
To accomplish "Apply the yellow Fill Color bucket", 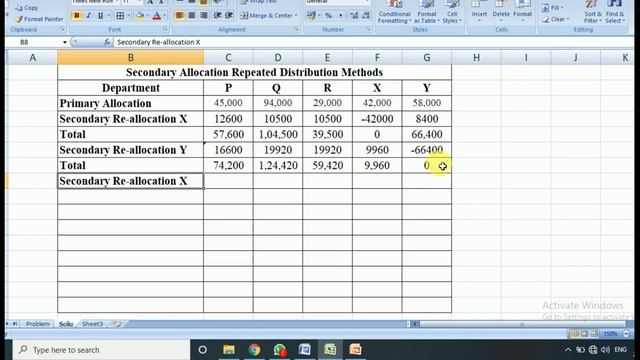I will point(140,16).
